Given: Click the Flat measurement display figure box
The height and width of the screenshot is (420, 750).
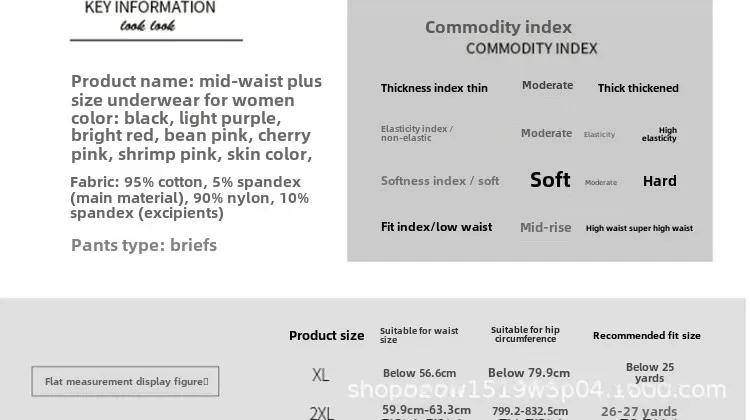Looking at the screenshot, I should [125, 381].
